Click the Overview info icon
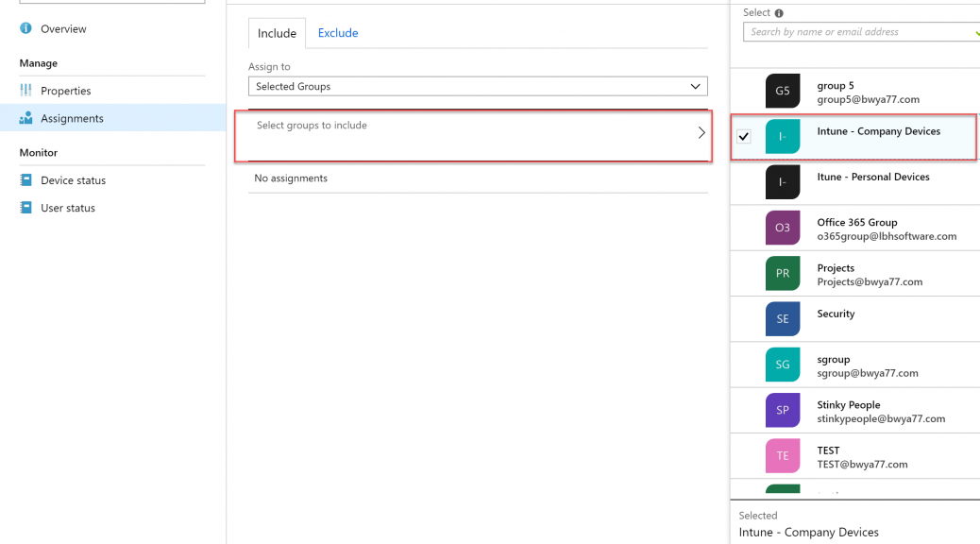This screenshot has width=980, height=544. point(25,28)
